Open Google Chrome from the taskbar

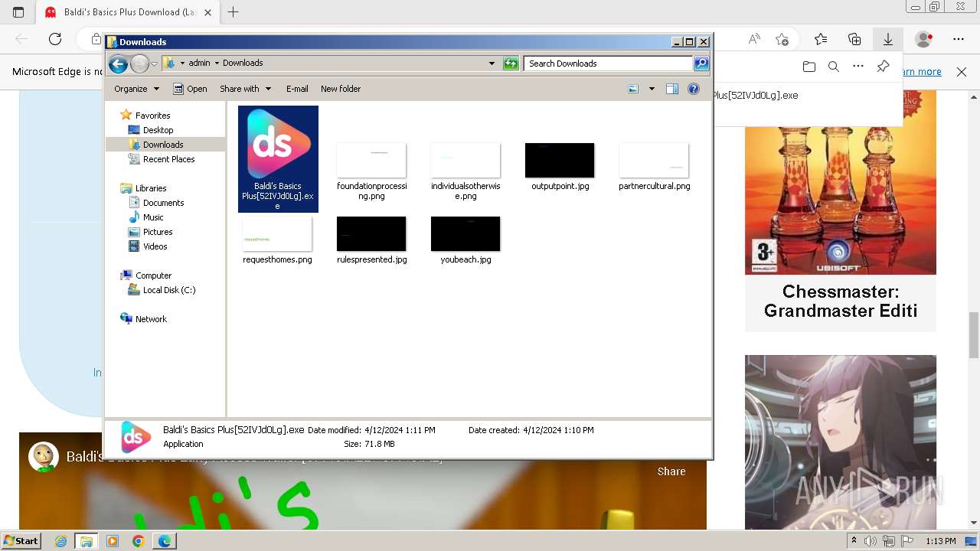click(138, 541)
